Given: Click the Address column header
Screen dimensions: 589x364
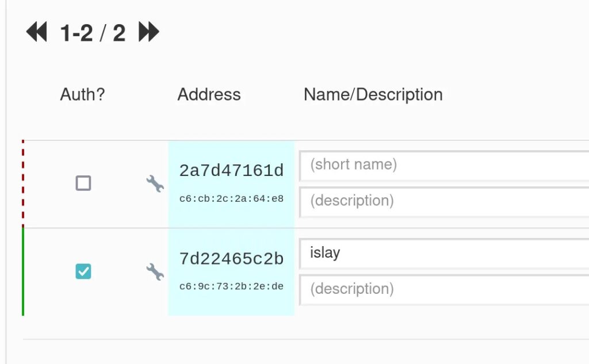Looking at the screenshot, I should 209,94.
